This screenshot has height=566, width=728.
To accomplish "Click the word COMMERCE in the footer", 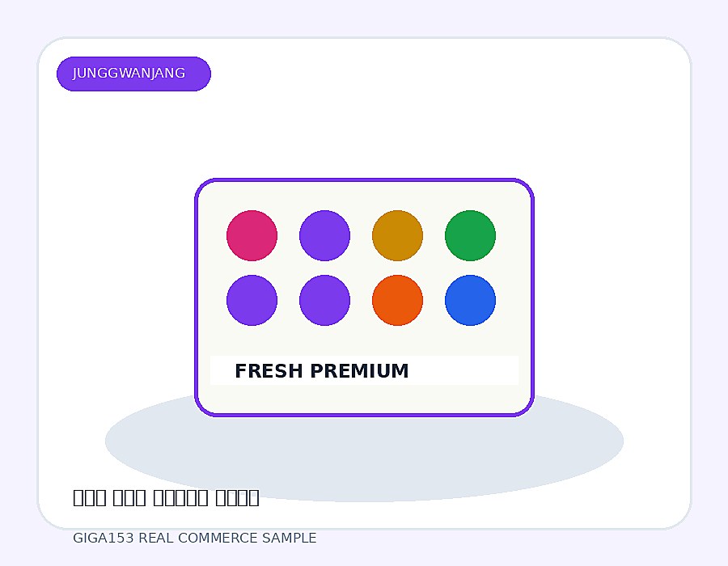I will click(x=218, y=539).
